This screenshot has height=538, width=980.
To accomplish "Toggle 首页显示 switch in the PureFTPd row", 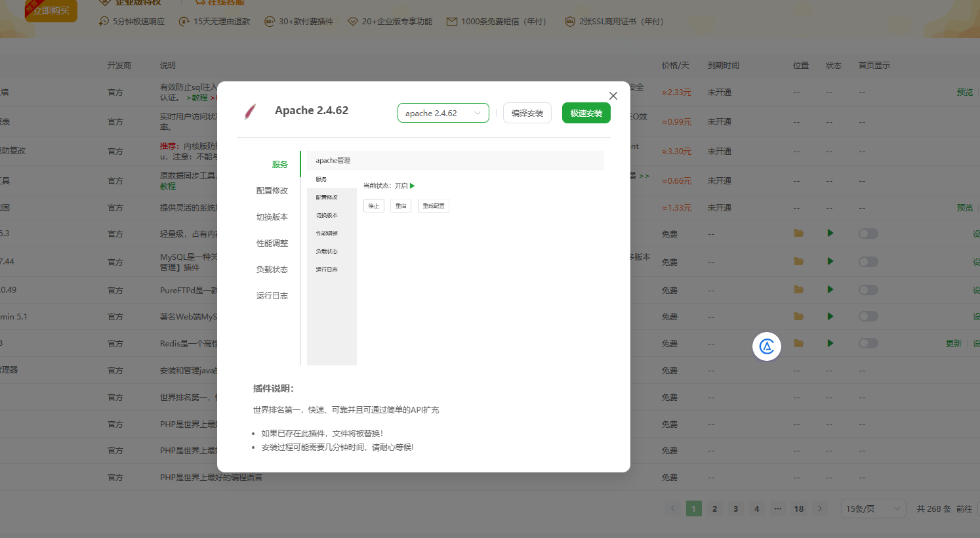I will [868, 290].
